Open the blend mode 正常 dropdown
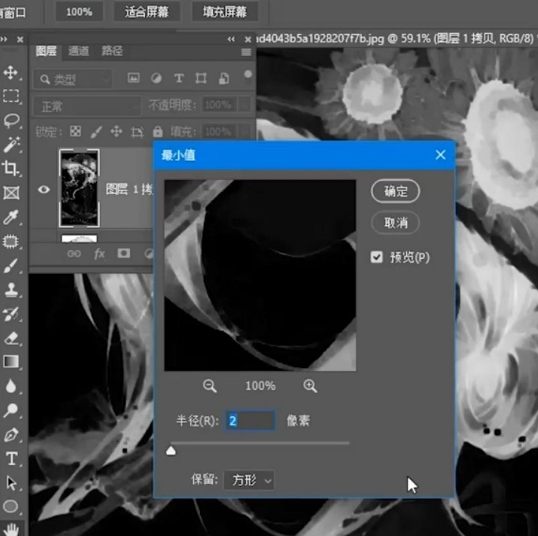538x536 pixels. coord(87,106)
